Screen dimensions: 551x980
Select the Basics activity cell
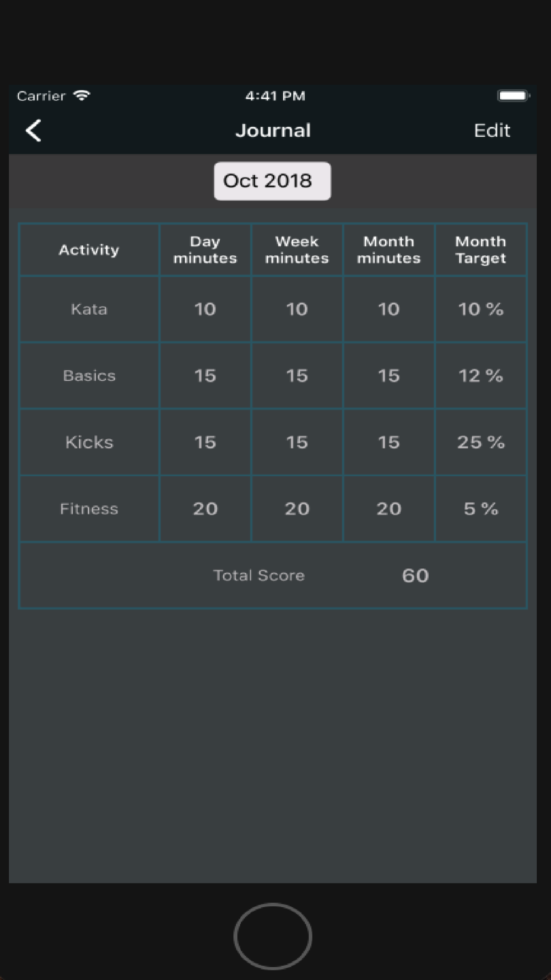[89, 376]
